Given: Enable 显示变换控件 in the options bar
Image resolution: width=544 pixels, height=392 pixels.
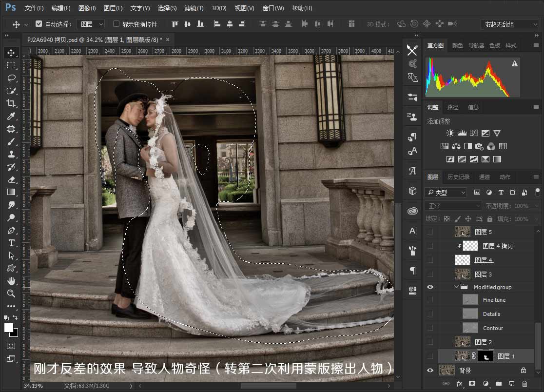Looking at the screenshot, I should 116,23.
